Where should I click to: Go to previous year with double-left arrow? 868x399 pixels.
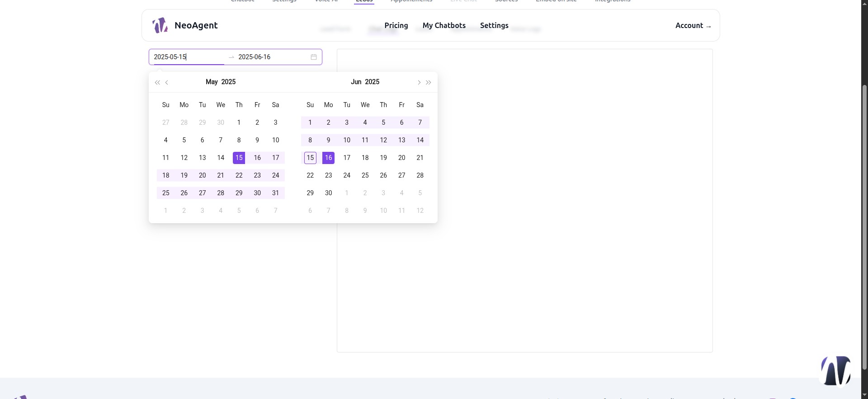(x=157, y=82)
